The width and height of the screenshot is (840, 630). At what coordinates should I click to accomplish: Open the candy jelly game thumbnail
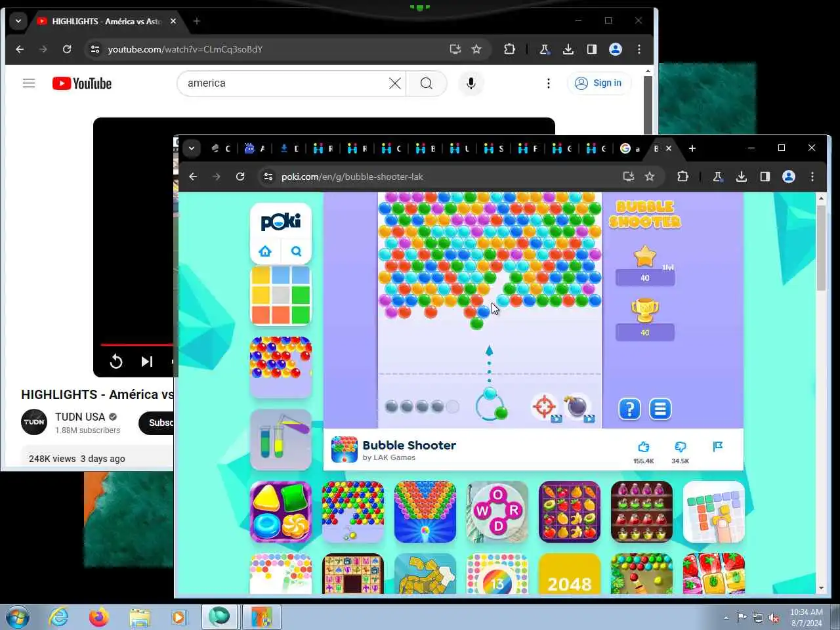(281, 512)
